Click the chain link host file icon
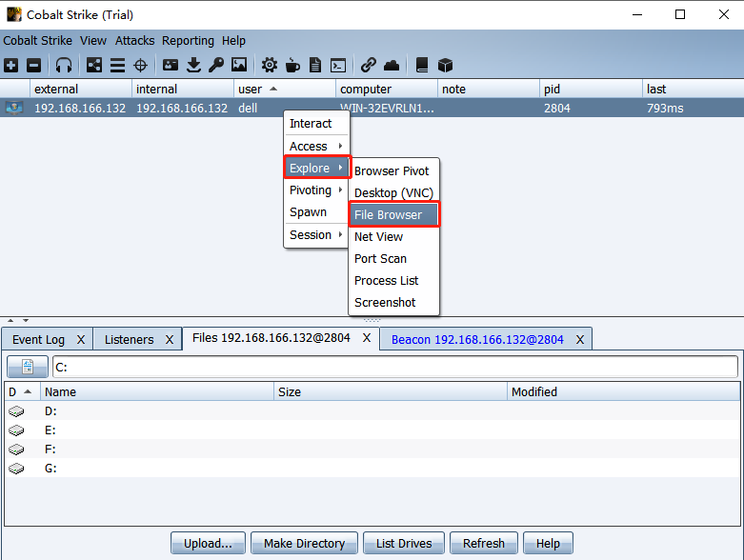Image resolution: width=744 pixels, height=560 pixels. click(x=368, y=65)
